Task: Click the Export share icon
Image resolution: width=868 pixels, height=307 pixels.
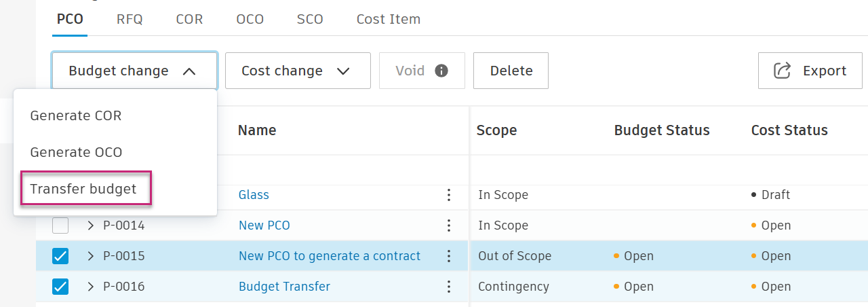Action: [x=783, y=71]
